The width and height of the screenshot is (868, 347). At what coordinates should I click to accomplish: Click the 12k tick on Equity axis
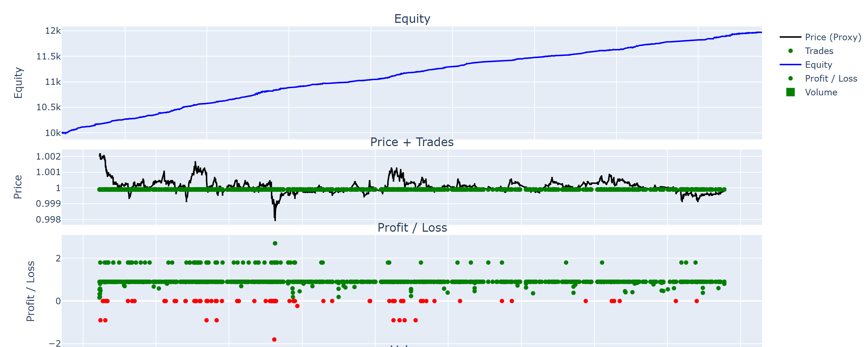[53, 31]
